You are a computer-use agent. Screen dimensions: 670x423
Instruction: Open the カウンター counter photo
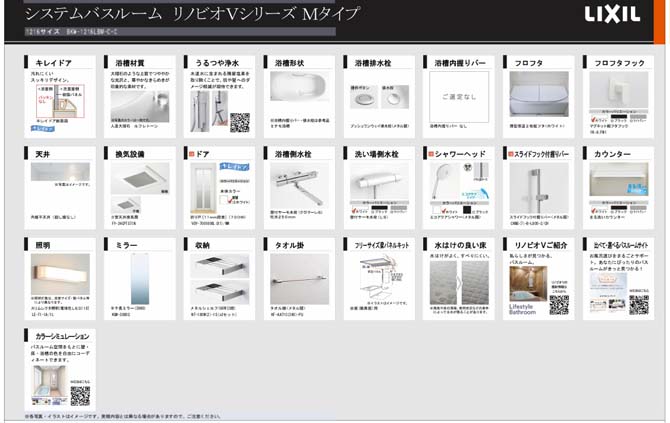(619, 179)
